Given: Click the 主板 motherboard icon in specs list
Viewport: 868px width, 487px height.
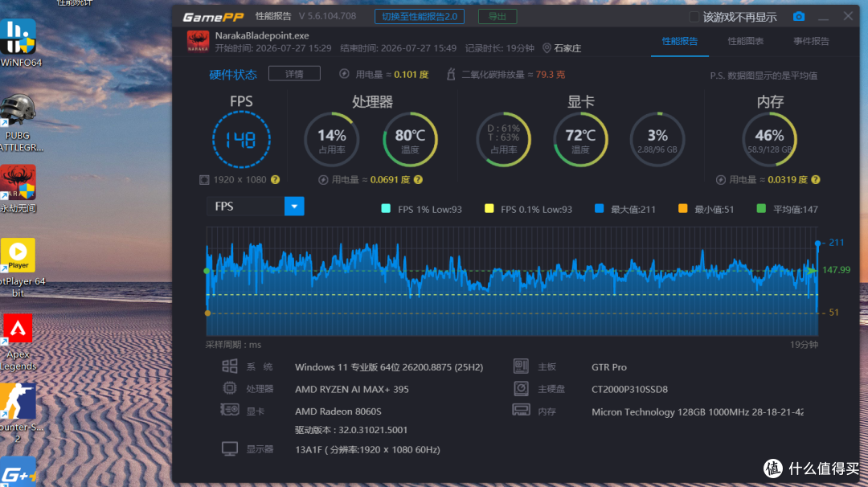Looking at the screenshot, I should tap(521, 366).
